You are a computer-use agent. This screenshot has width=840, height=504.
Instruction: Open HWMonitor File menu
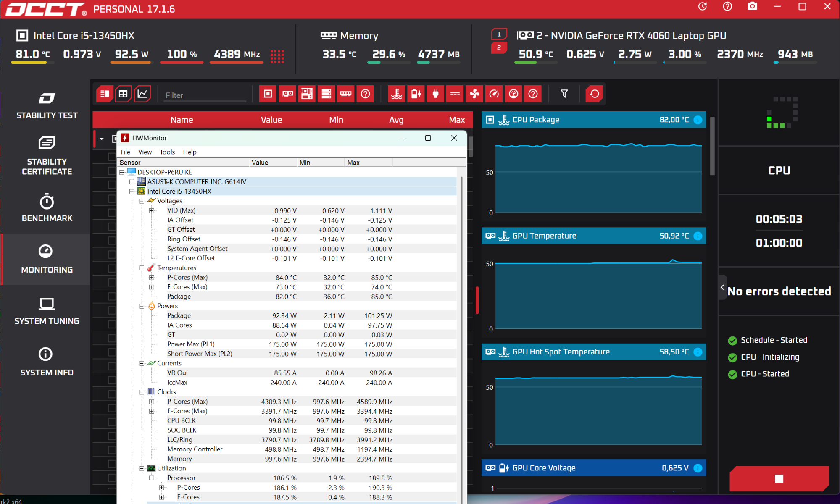[x=125, y=152]
